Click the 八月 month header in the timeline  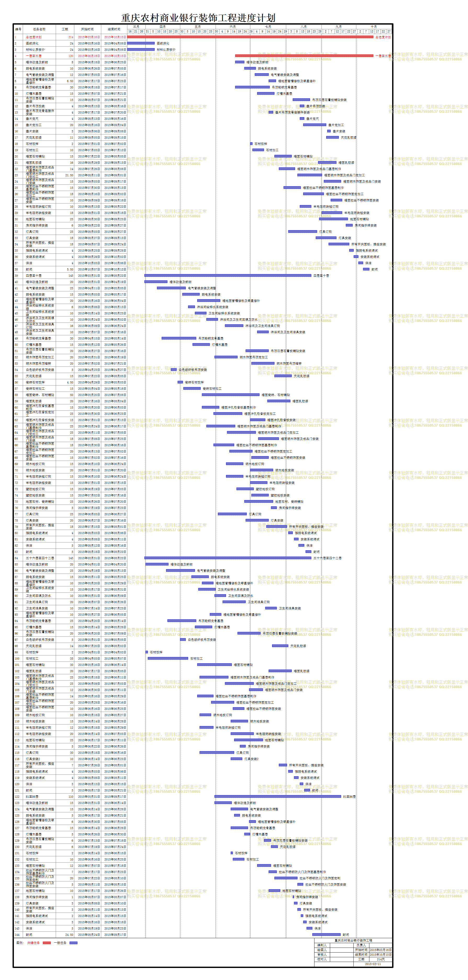point(304,27)
